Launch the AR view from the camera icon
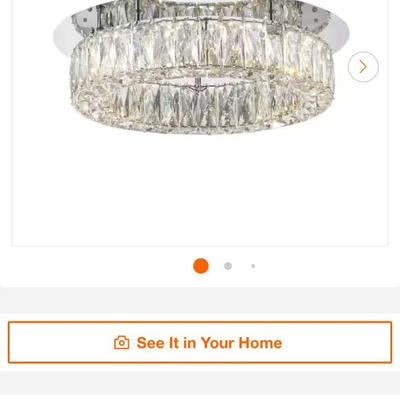This screenshot has height=400, width=400. [122, 343]
